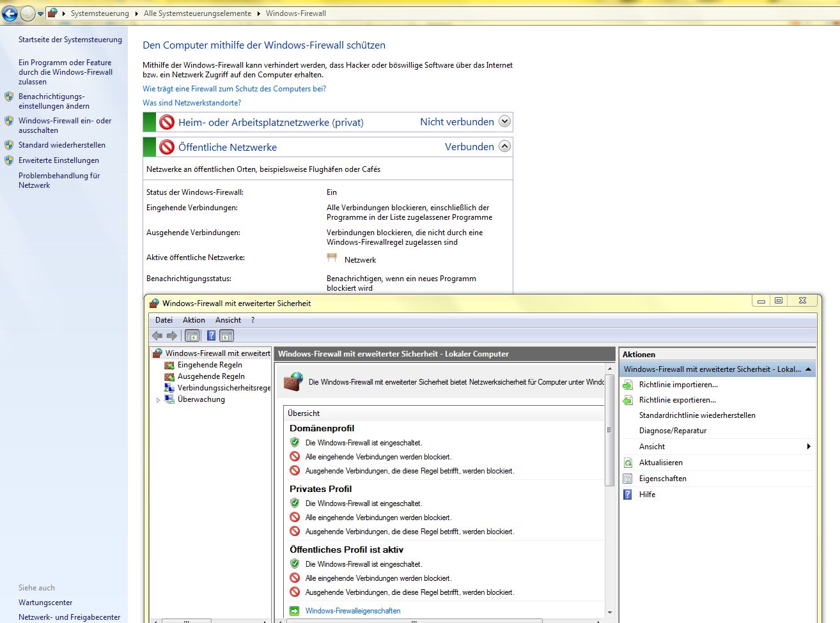Click shield icon beside Erweiterte Einstellungen
The image size is (840, 623).
coord(9,160)
